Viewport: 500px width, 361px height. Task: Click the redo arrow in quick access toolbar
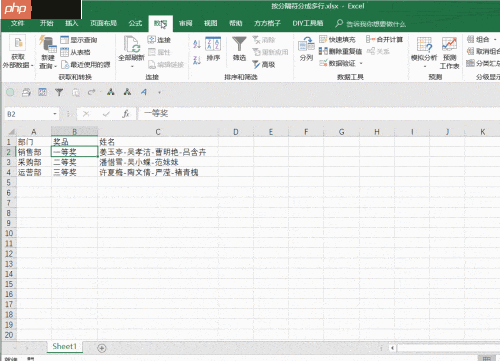91,92
